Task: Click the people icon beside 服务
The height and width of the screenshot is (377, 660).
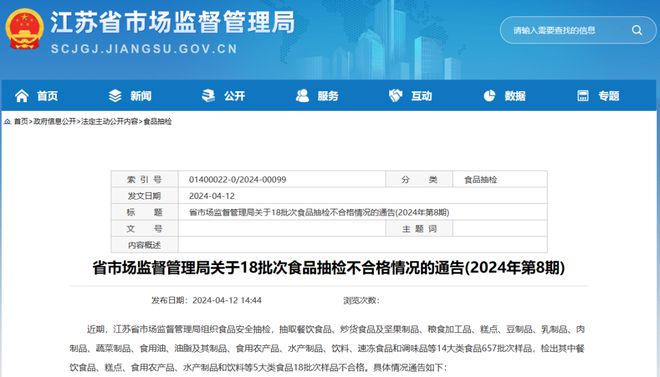Action: pos(302,96)
